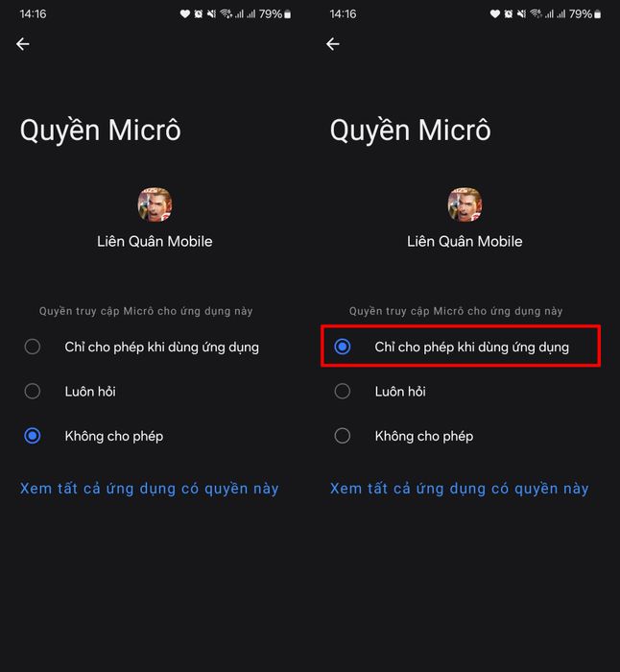Tap Liên Quân Mobile app icon on left
The width and height of the screenshot is (620, 672).
pyautogui.click(x=155, y=204)
